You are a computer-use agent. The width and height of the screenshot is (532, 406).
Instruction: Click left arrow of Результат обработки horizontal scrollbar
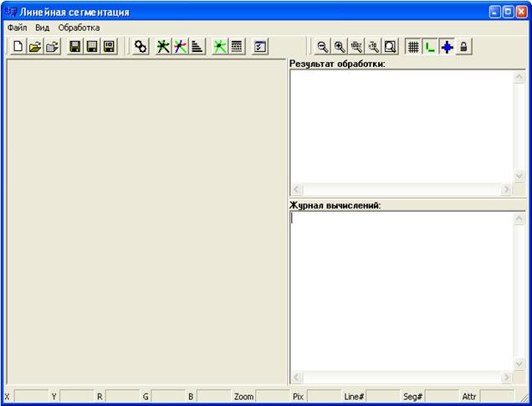(x=297, y=188)
